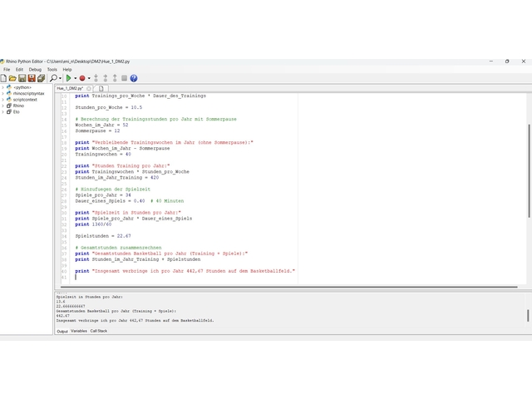Screen dimensions: 532x399
Task: Open the Tools menu
Action: (x=52, y=70)
